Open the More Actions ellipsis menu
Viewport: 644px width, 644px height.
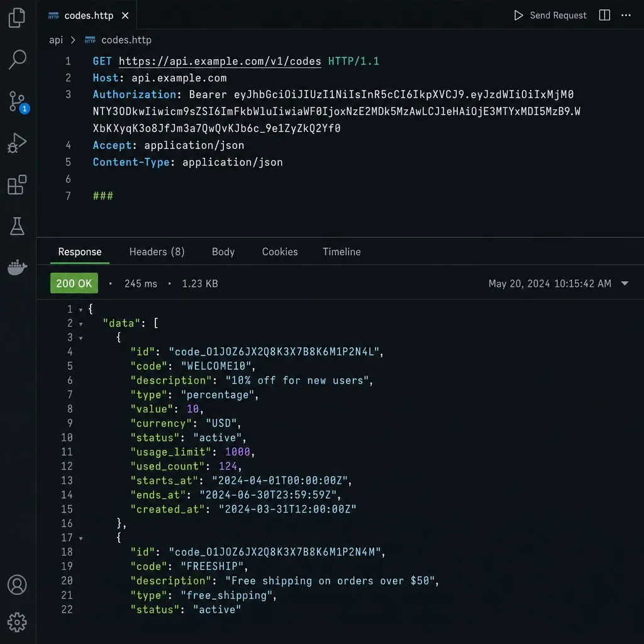pyautogui.click(x=626, y=15)
